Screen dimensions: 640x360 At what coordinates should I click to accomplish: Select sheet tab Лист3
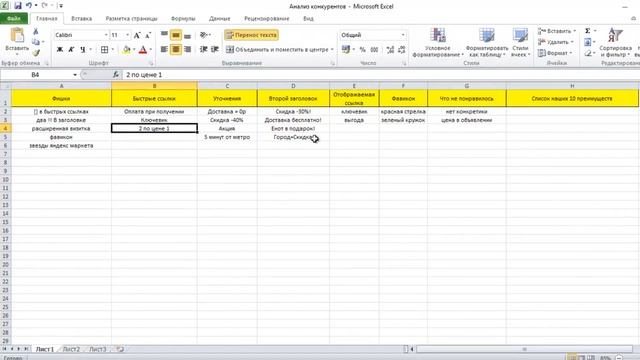point(98,349)
